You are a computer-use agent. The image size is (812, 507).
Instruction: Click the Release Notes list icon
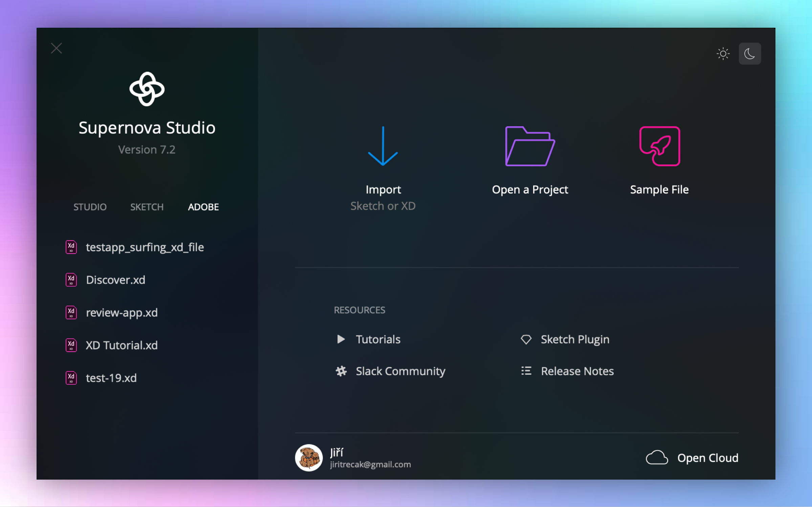pyautogui.click(x=526, y=371)
